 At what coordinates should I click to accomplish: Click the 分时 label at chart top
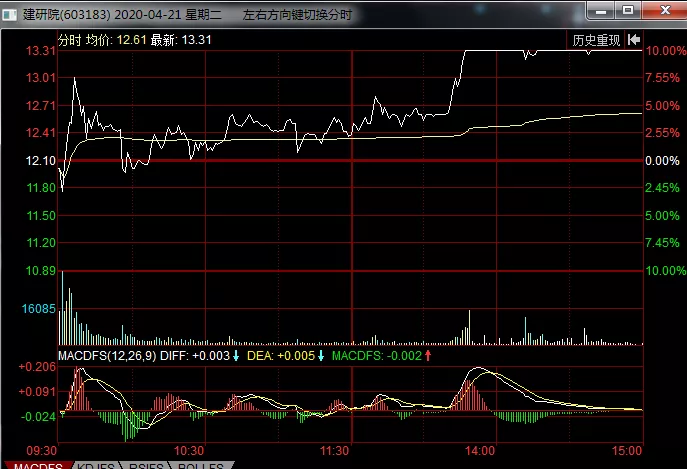(x=70, y=40)
